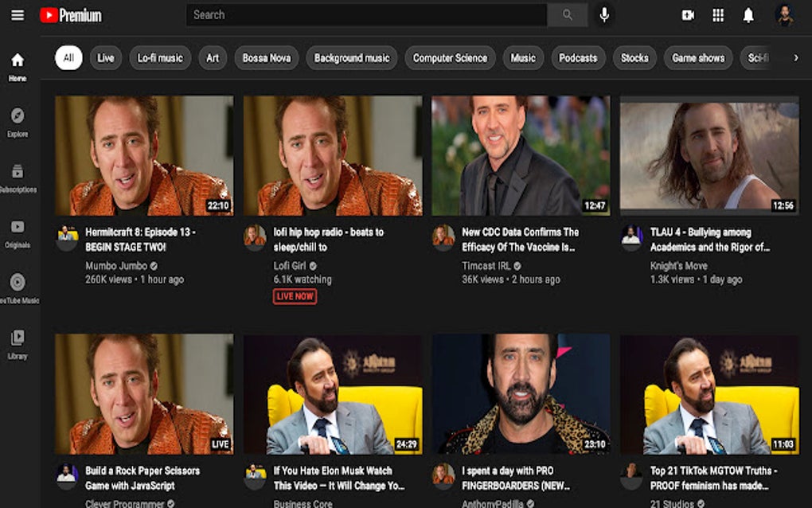The image size is (812, 508).
Task: Open New CDC Data video thumbnail
Action: point(521,155)
